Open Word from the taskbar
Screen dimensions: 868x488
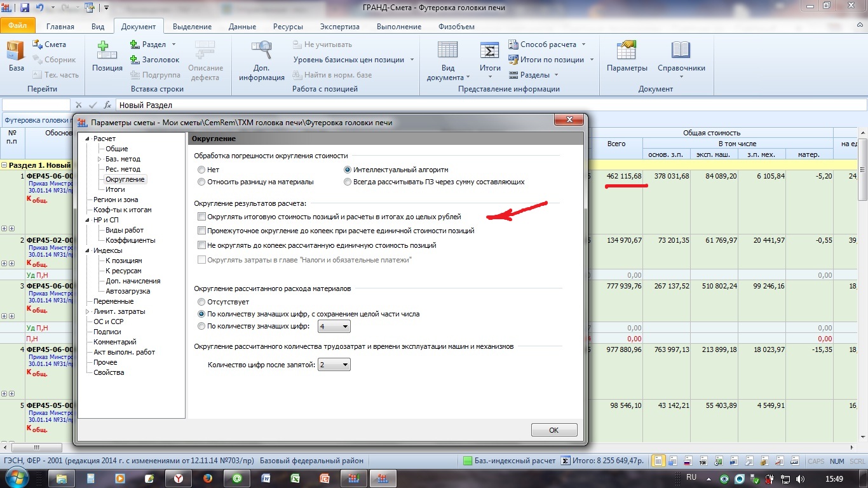266,478
